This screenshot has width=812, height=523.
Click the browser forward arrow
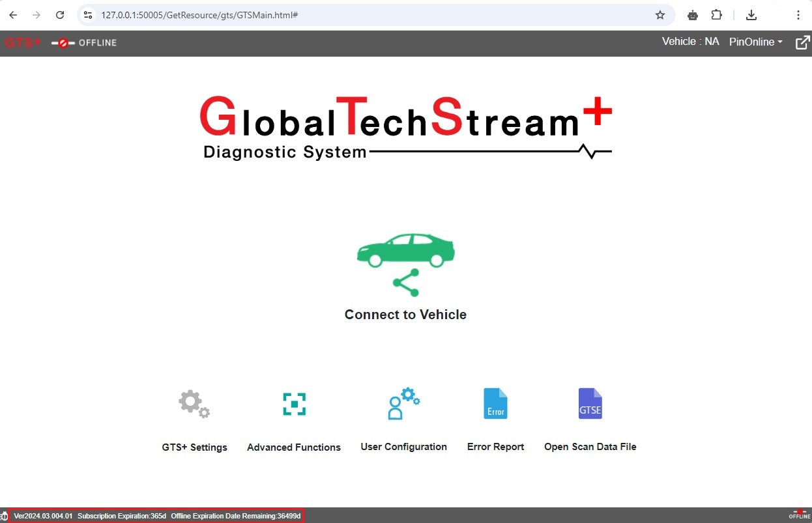(36, 14)
